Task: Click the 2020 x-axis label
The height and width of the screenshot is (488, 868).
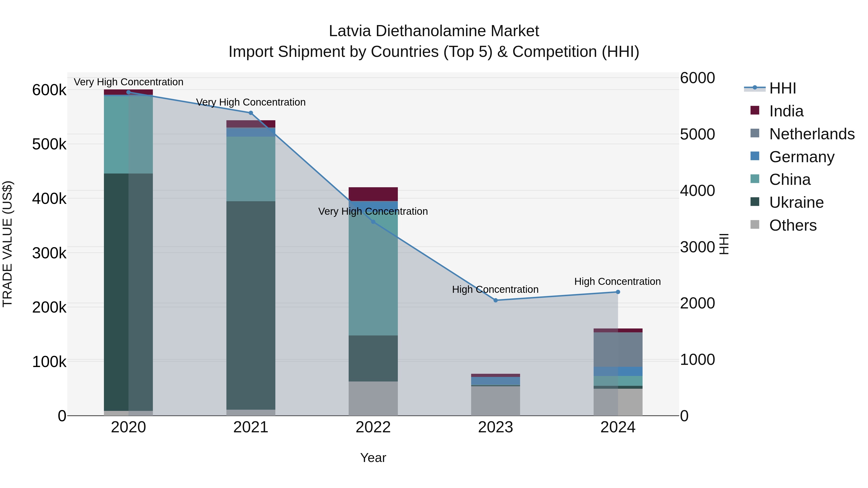Action: pyautogui.click(x=128, y=427)
